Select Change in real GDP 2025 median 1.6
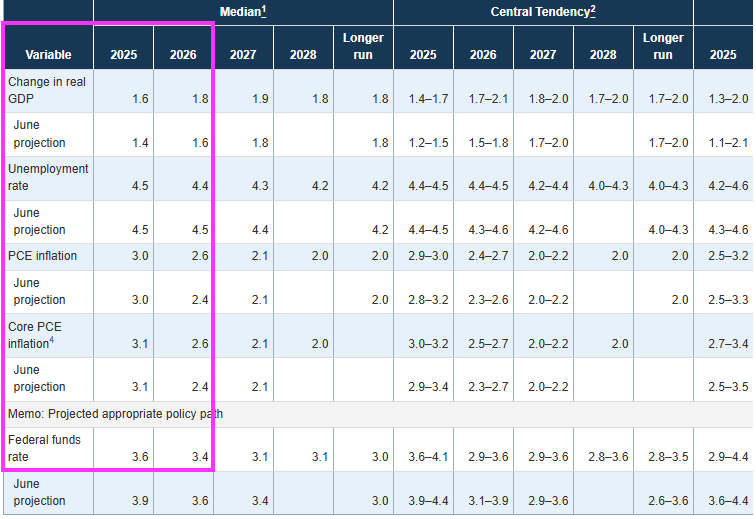756x519 pixels. coord(140,98)
